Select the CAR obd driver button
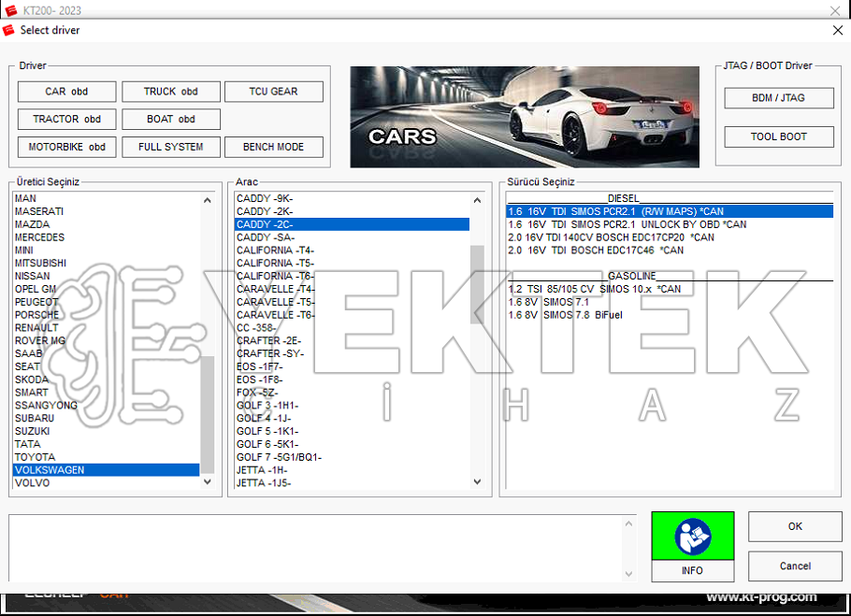Screen dimensions: 851x616 [x=66, y=92]
